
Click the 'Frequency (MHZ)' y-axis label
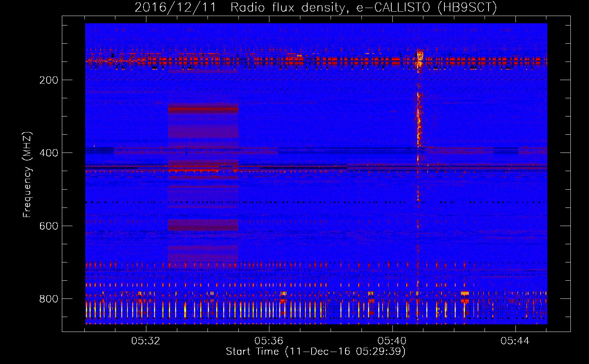(x=27, y=174)
